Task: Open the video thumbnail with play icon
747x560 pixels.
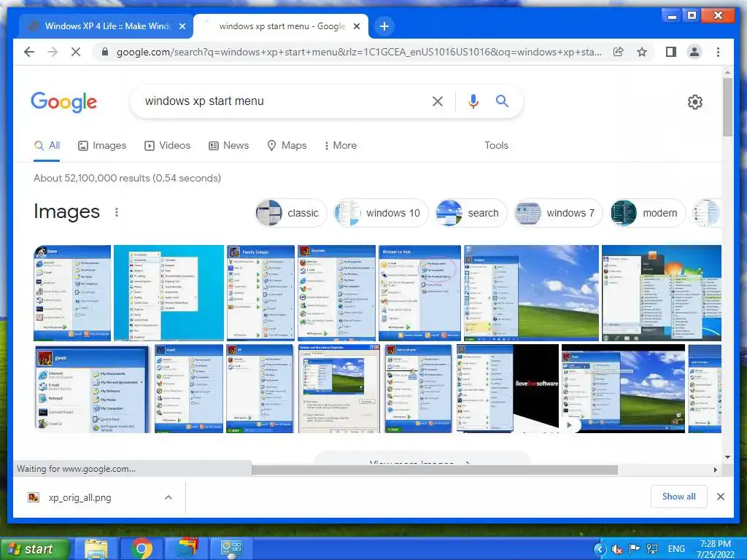Action: coord(623,389)
